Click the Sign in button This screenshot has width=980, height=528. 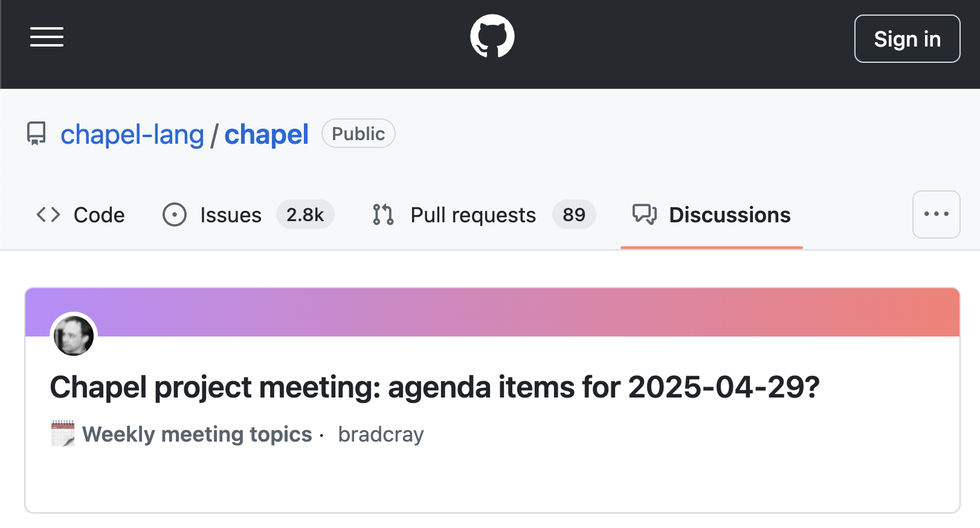tap(907, 39)
